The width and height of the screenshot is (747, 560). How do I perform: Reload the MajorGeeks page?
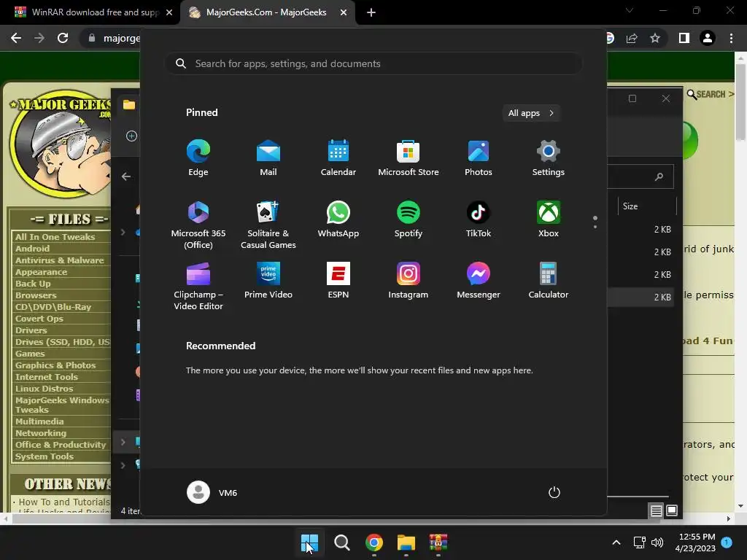point(63,38)
